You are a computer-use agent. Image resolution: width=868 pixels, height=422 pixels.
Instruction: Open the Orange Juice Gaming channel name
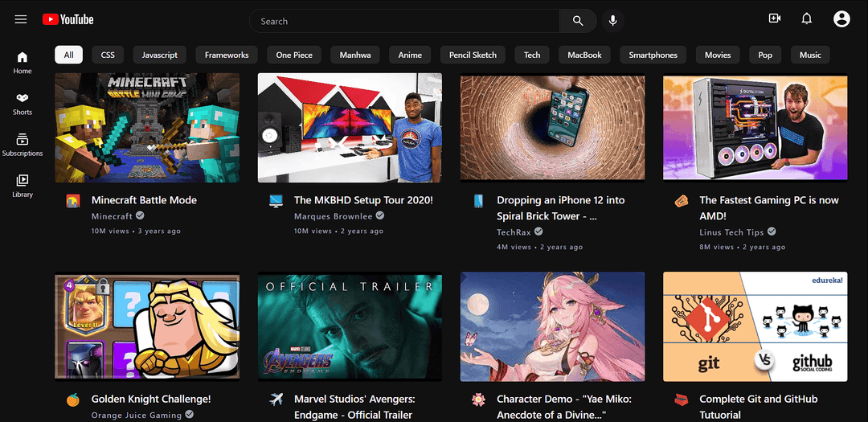coord(137,415)
